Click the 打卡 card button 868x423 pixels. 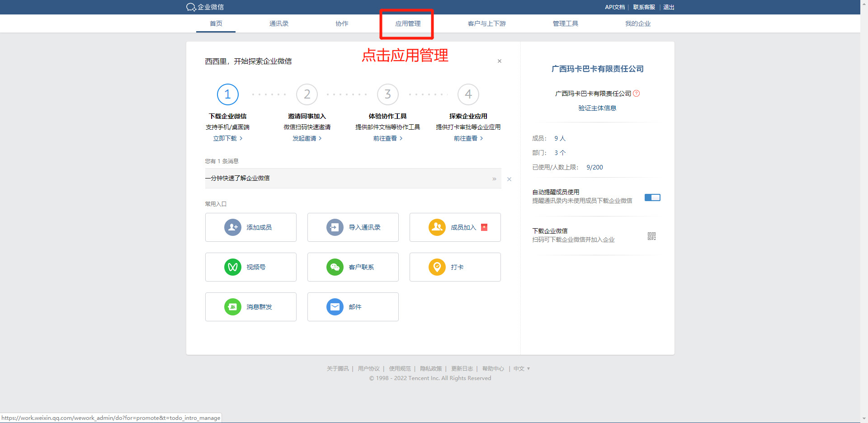tap(455, 267)
